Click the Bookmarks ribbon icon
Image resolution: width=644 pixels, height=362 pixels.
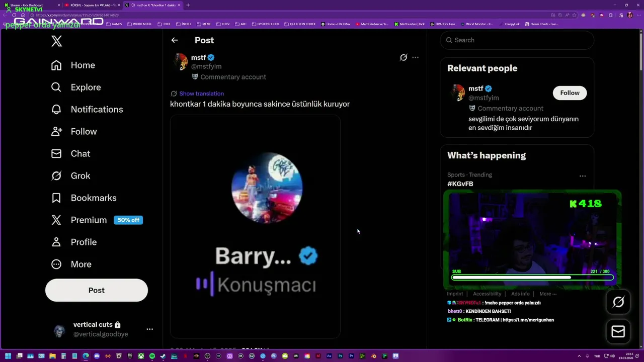[56, 198]
